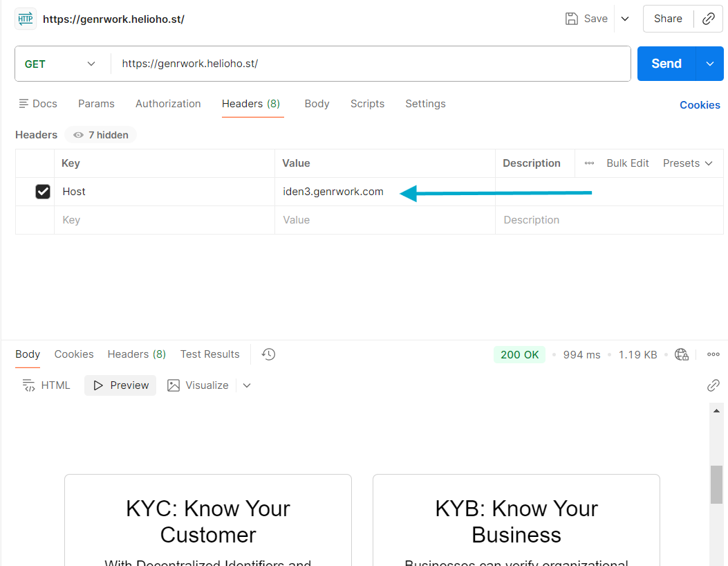728x566 pixels.
Task: Show the 7 hidden headers
Action: click(x=101, y=135)
